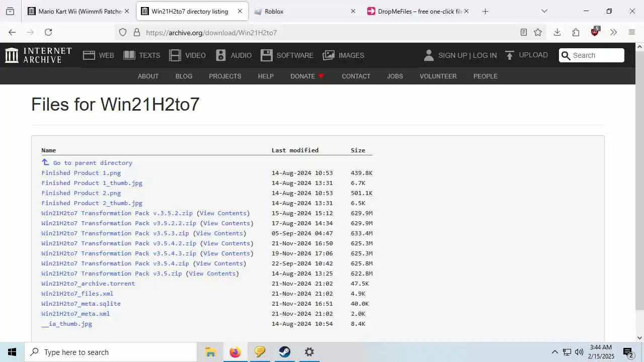Download Win21H2to7_archive.torrent

(x=88, y=284)
